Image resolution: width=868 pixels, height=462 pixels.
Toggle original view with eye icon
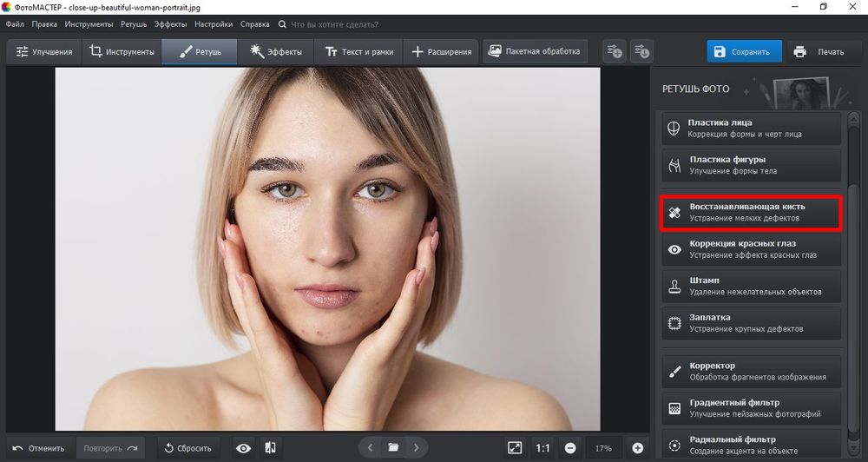pos(244,448)
